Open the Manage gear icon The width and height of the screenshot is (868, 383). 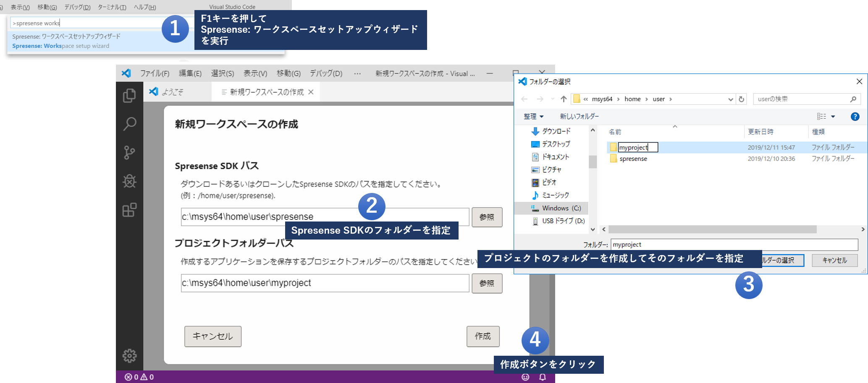pyautogui.click(x=129, y=356)
